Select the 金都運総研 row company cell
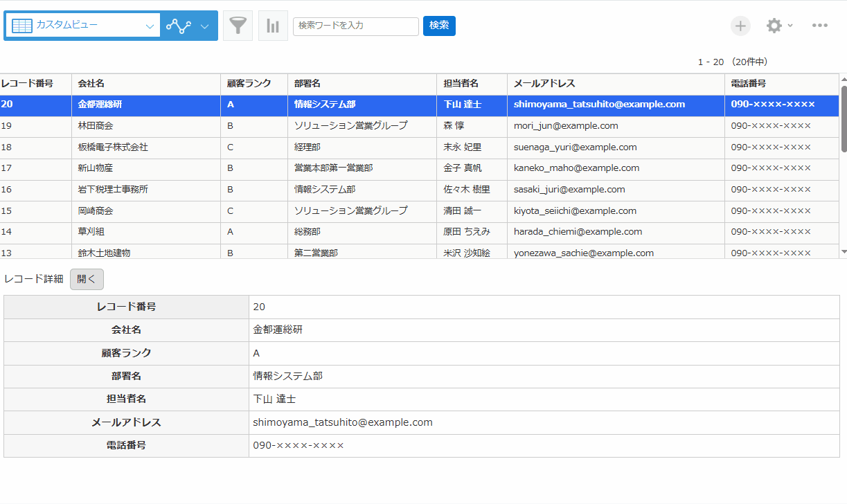 coord(146,105)
